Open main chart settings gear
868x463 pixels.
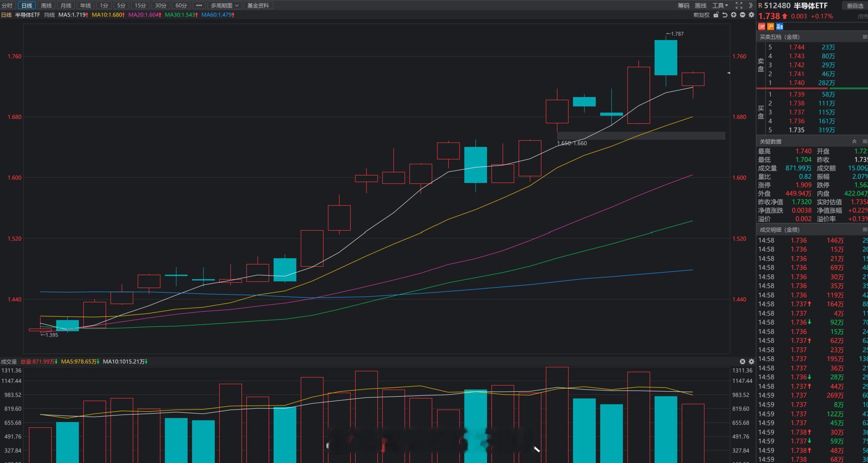751,15
